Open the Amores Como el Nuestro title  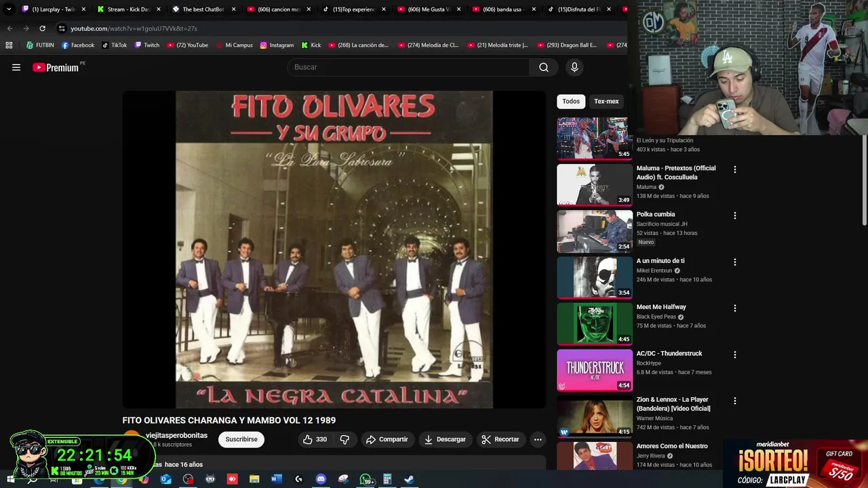(672, 446)
